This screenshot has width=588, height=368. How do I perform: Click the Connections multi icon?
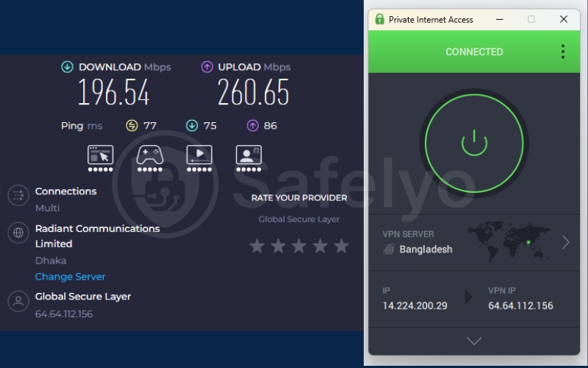[18, 195]
